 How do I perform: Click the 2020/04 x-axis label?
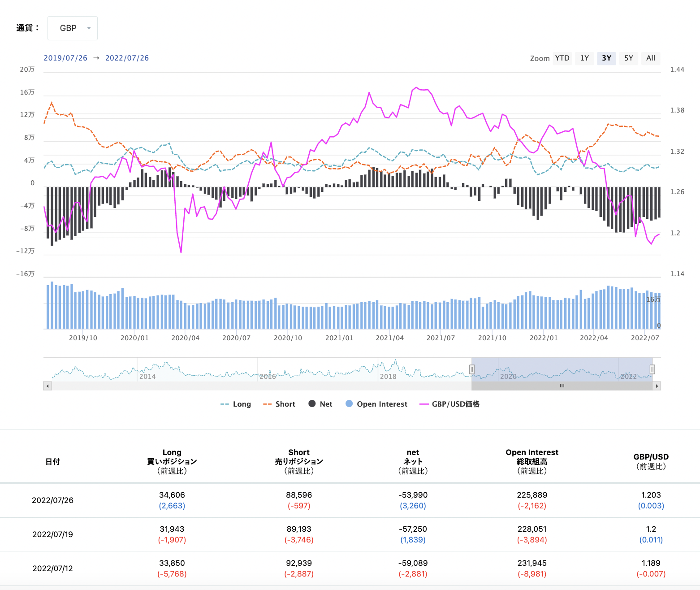[x=186, y=338]
